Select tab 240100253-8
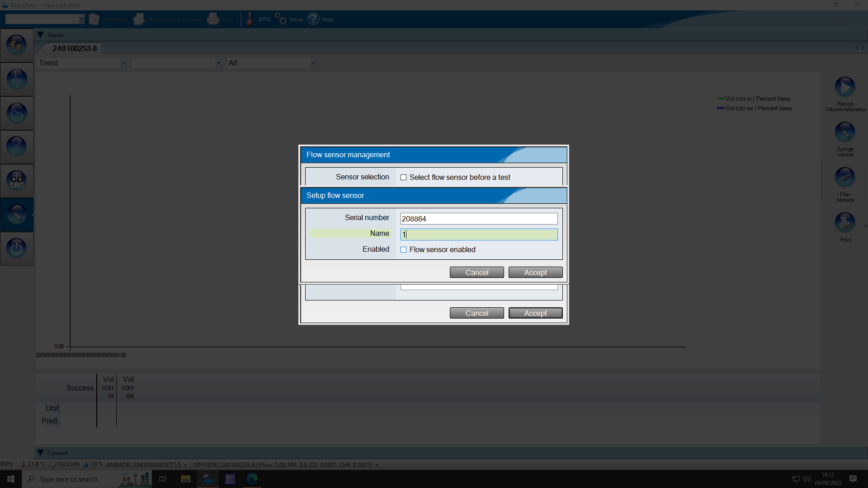868x488 pixels. pyautogui.click(x=75, y=48)
